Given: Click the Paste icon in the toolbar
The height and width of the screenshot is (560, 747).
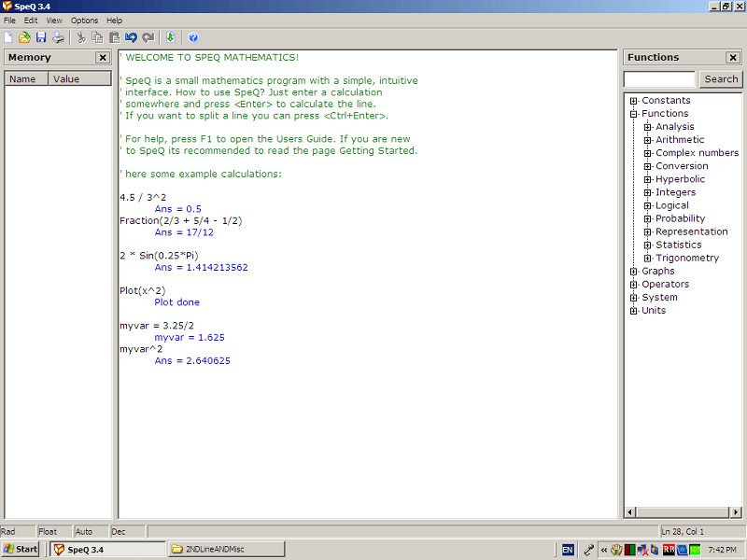Looking at the screenshot, I should [114, 37].
